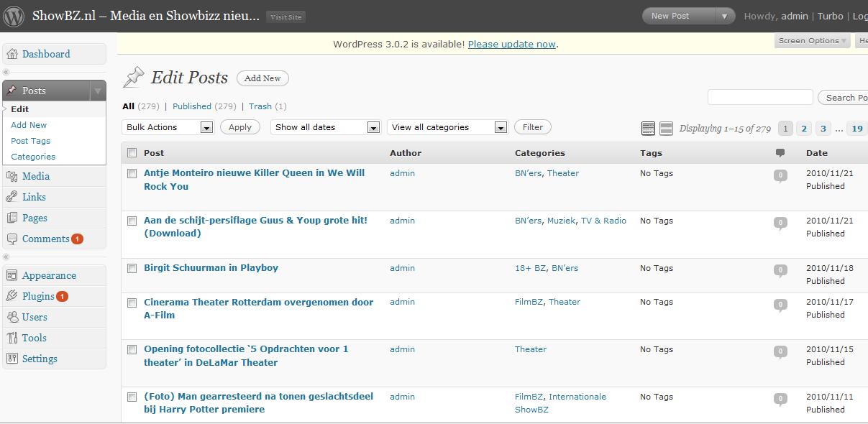This screenshot has height=424, width=868.
Task: Click the Plugins update count badge
Action: (62, 296)
